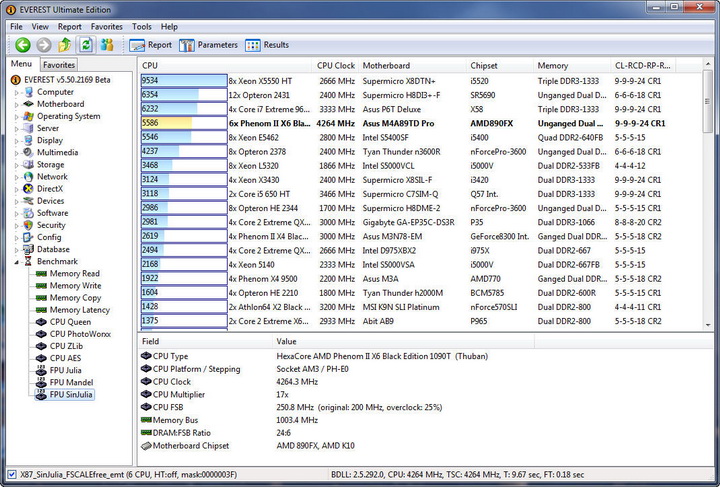Select the Memory Read benchmark icon
This screenshot has height=487, width=720.
pyautogui.click(x=41, y=274)
